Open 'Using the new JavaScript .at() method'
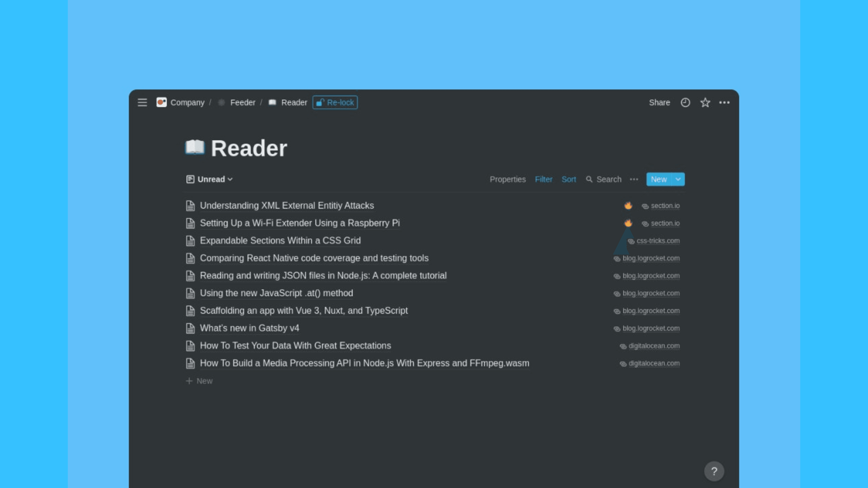 (x=276, y=293)
